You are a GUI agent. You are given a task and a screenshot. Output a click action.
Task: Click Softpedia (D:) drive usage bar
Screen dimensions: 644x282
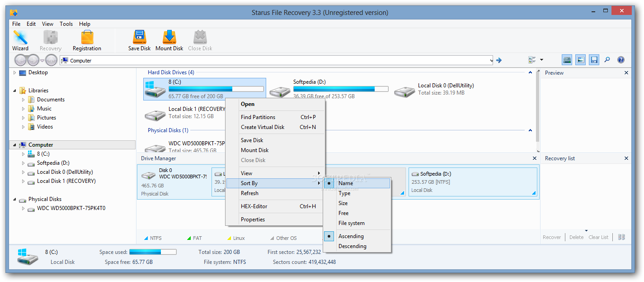pos(340,89)
